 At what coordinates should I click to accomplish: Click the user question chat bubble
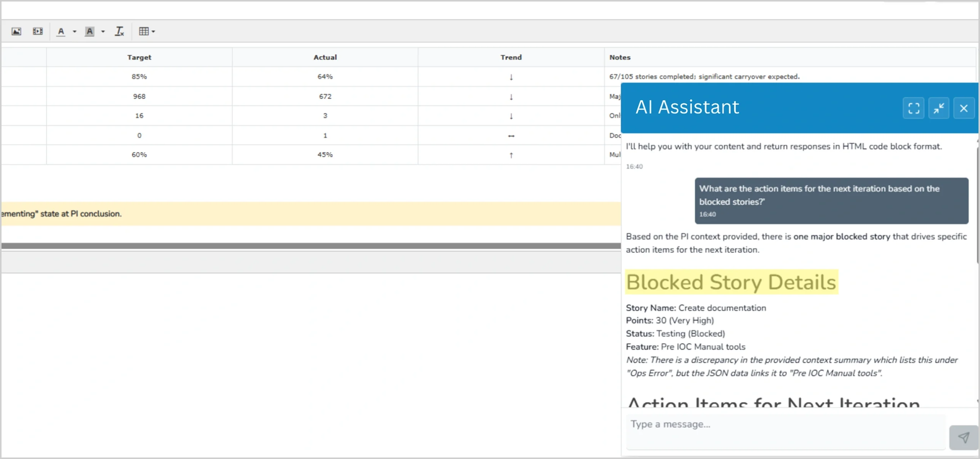tap(831, 201)
